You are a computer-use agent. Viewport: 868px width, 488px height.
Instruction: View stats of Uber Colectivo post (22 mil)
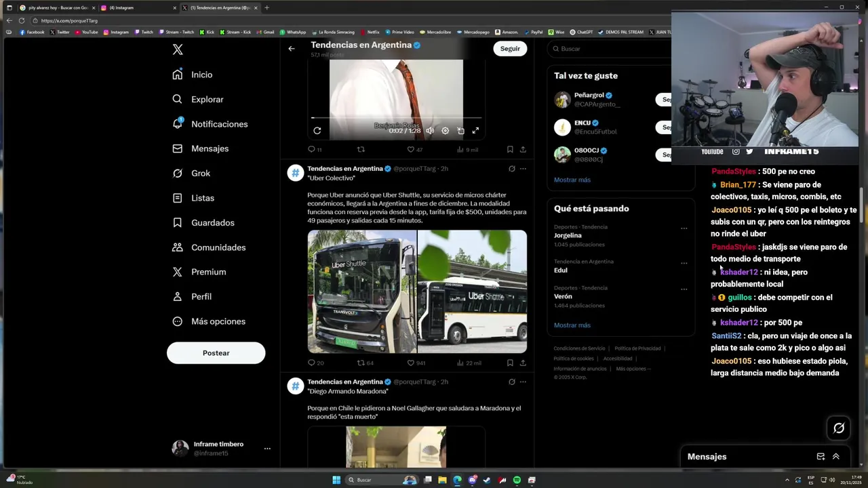(469, 363)
